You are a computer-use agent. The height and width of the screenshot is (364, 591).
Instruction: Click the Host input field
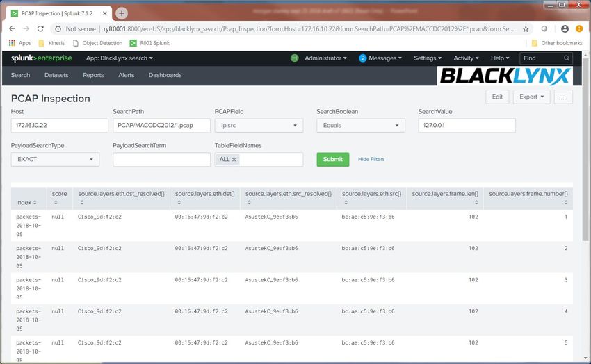coord(60,125)
